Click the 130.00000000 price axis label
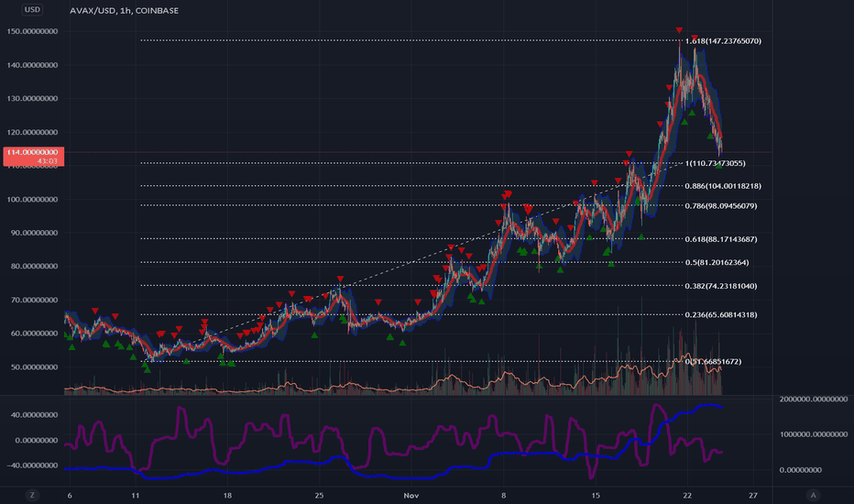This screenshot has width=854, height=504. click(33, 99)
